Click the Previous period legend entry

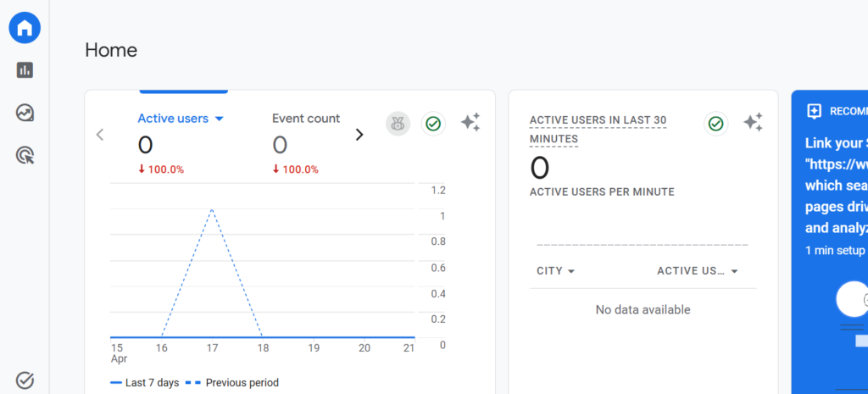236,383
